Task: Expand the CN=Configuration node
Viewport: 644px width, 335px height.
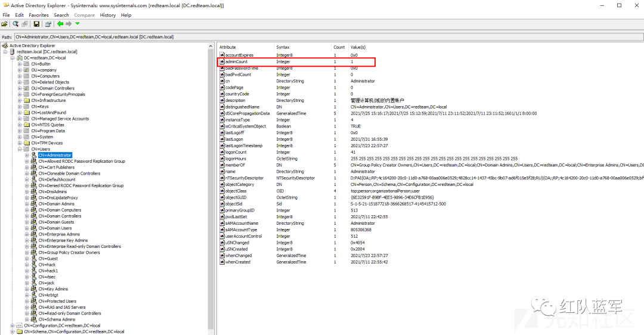Action: 13,325
